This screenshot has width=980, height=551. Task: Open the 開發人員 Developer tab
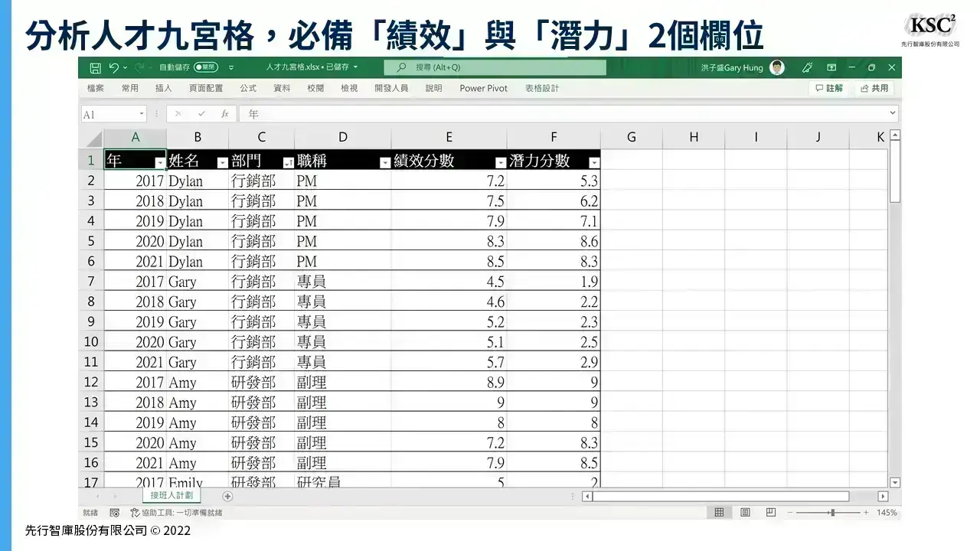point(391,88)
